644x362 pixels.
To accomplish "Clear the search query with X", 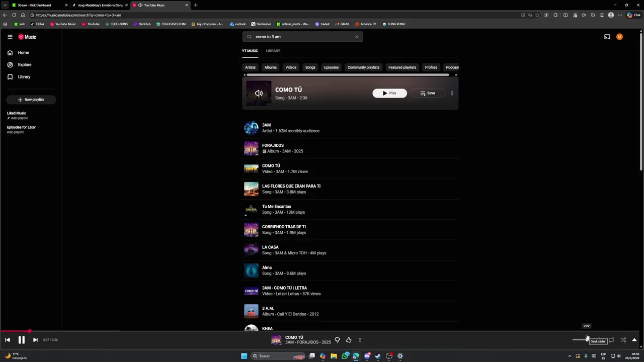I will click(x=357, y=37).
